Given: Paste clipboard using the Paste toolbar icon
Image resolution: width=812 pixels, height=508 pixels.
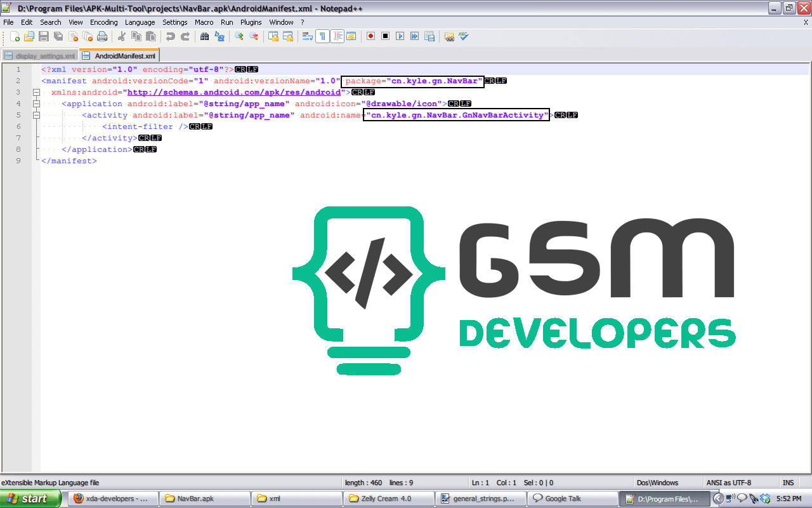Looking at the screenshot, I should [x=150, y=36].
